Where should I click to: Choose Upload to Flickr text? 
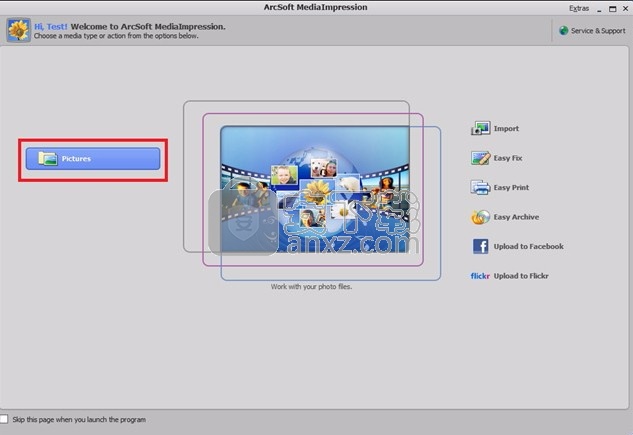coord(521,276)
